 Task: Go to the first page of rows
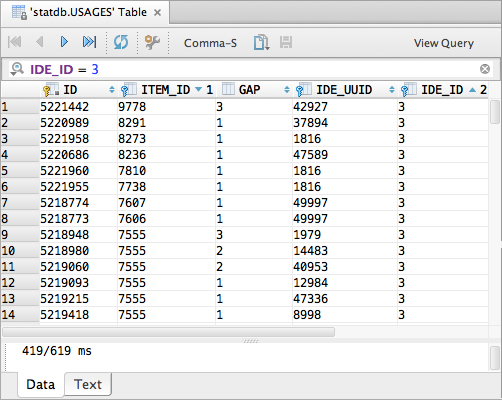[x=15, y=42]
